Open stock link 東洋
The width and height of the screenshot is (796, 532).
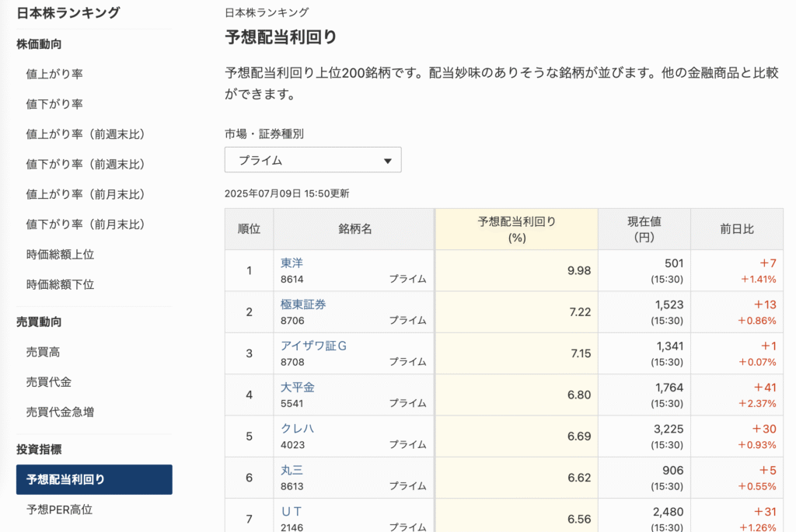(292, 263)
